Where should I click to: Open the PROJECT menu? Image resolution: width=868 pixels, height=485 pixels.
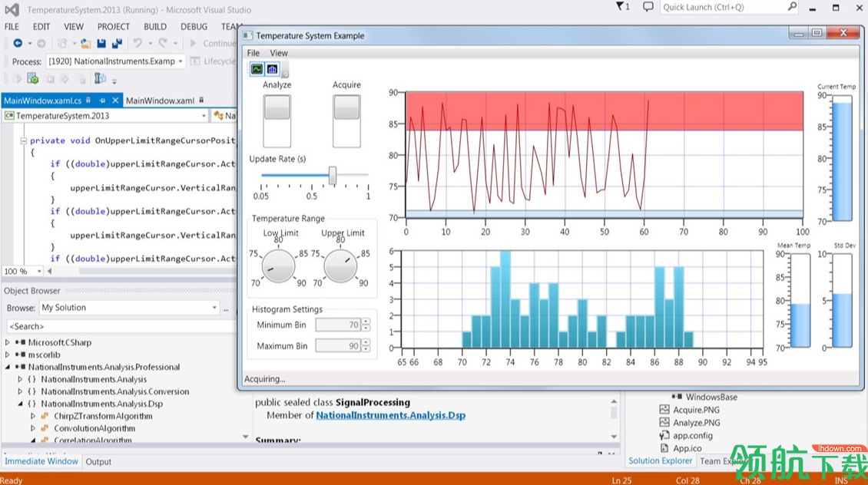point(114,27)
